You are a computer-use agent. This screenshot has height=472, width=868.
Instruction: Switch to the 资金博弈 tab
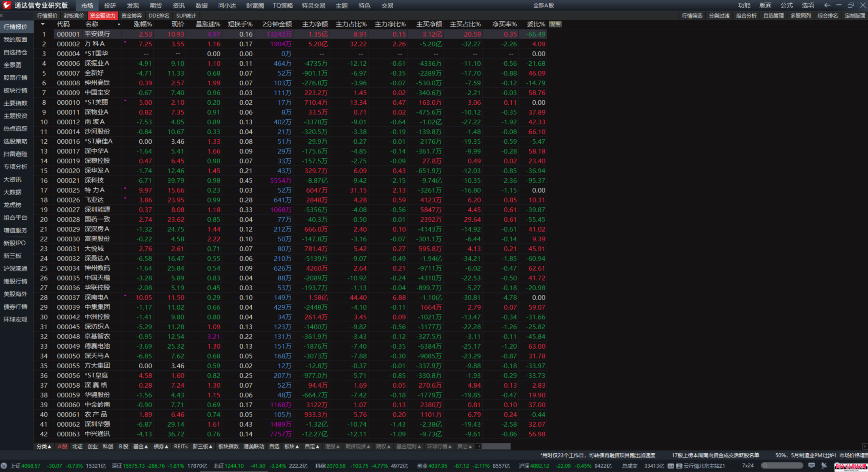pyautogui.click(x=132, y=16)
